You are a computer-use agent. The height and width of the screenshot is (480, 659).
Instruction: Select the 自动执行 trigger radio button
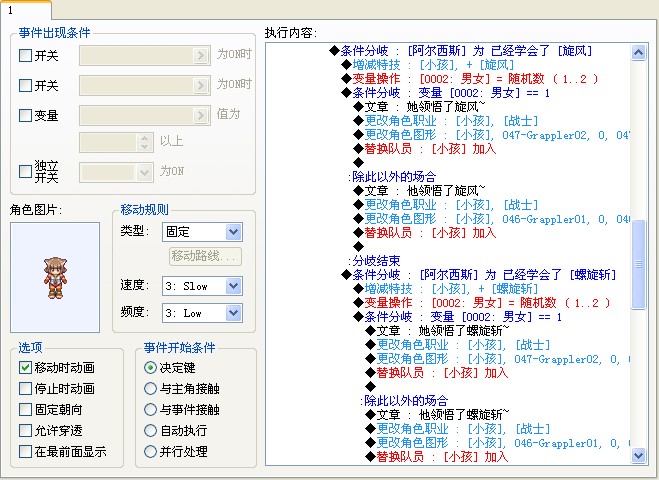(x=150, y=430)
